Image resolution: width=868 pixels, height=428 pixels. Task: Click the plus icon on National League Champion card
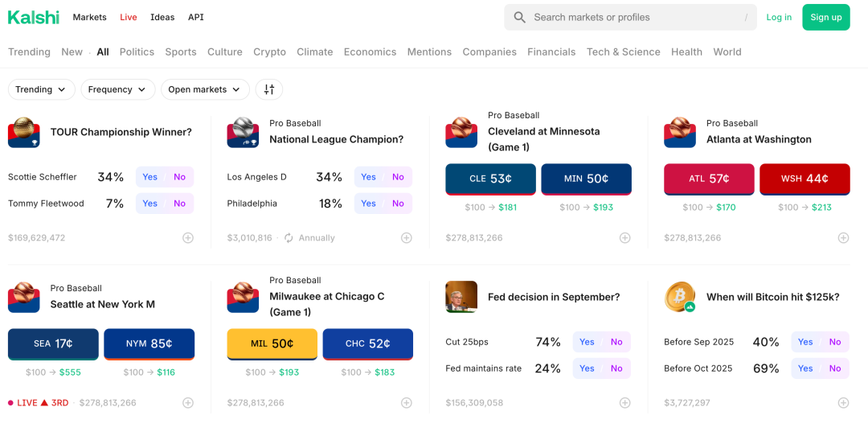tap(407, 238)
